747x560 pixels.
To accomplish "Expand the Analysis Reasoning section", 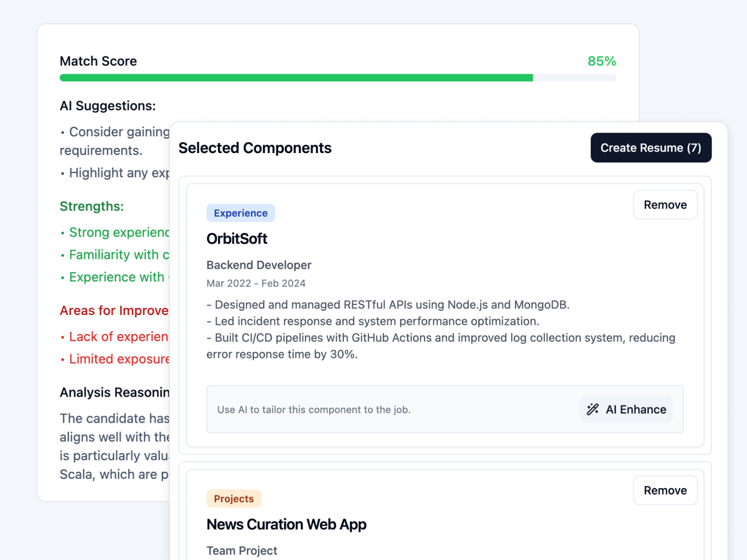I will click(x=113, y=392).
